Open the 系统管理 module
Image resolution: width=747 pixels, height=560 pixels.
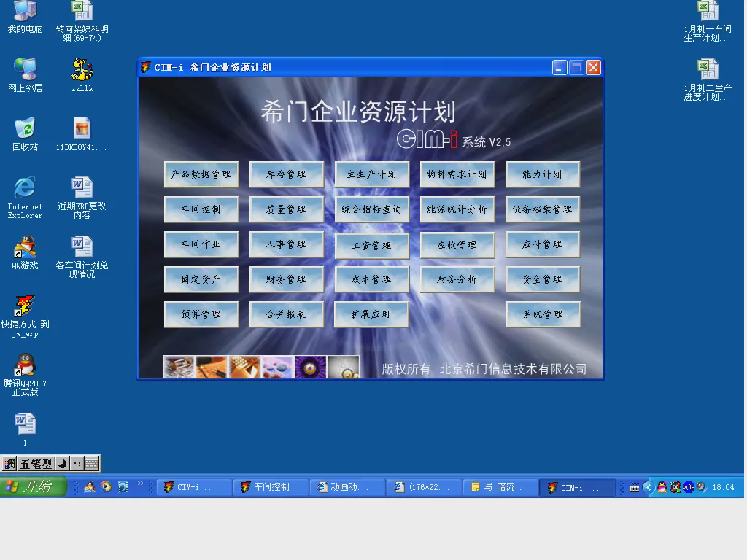(x=543, y=314)
